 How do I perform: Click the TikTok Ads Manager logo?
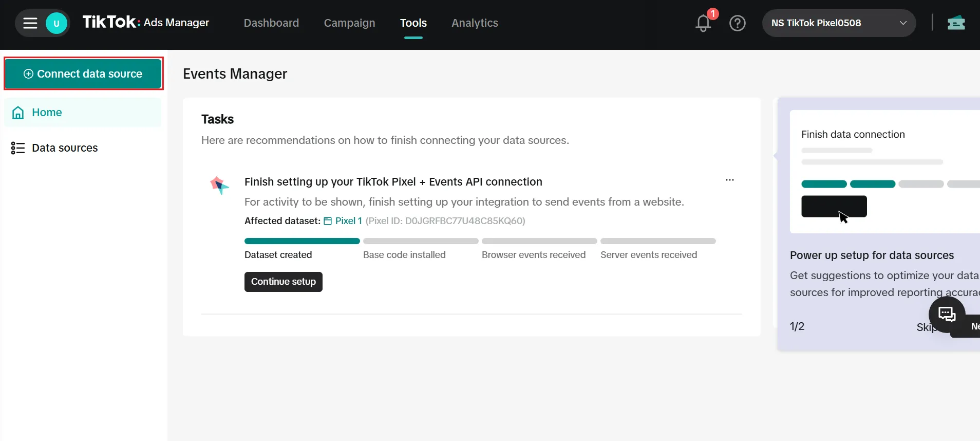[146, 23]
